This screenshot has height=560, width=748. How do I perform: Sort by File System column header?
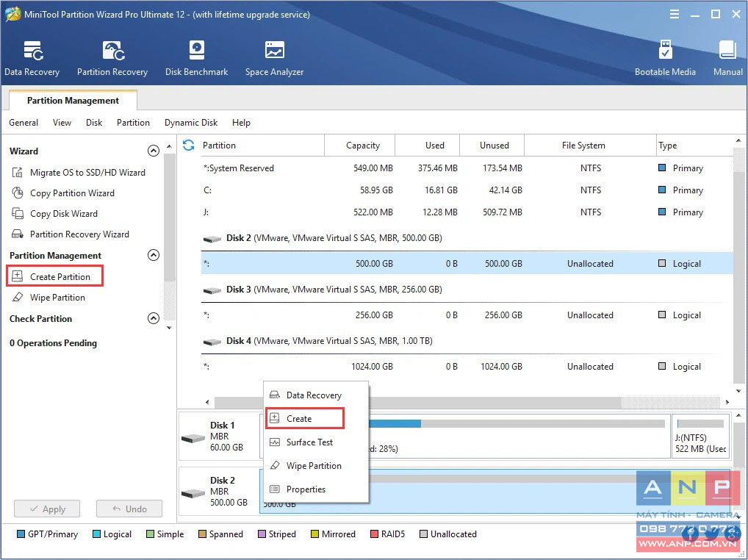pyautogui.click(x=590, y=145)
